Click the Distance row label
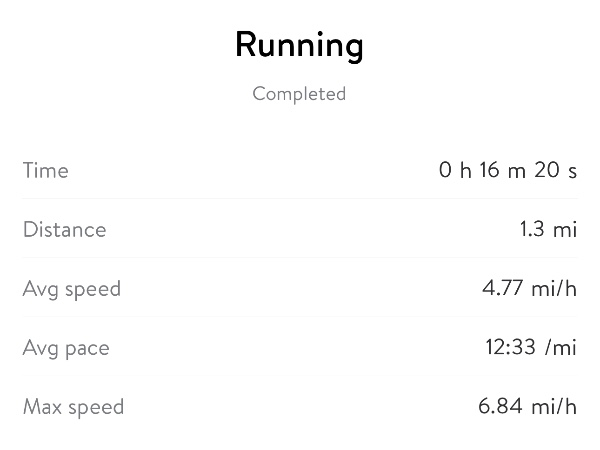This screenshot has height=450, width=600. (64, 230)
